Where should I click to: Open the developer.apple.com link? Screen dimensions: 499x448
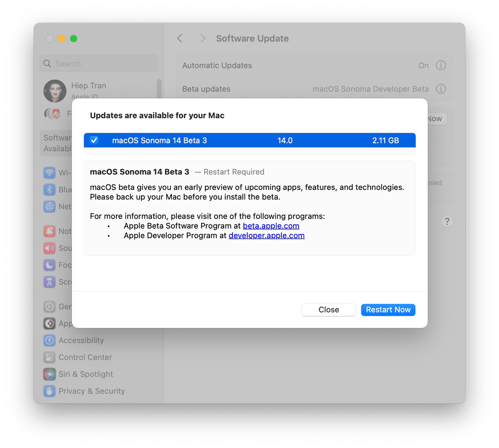click(267, 236)
